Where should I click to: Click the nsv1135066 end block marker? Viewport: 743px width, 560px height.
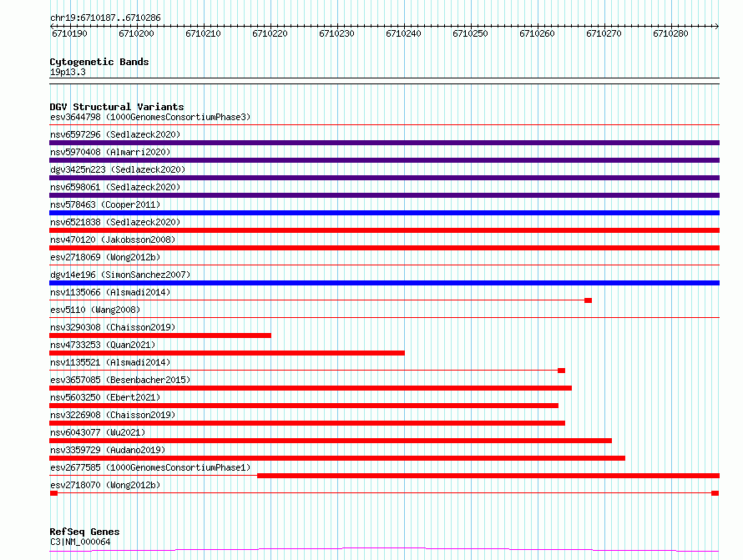tap(588, 300)
